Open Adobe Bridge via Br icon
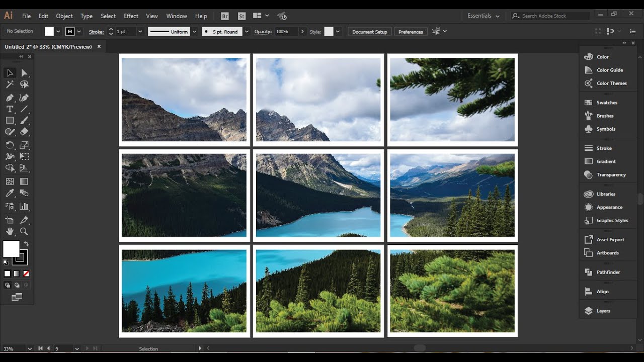644x362 pixels. pyautogui.click(x=225, y=16)
